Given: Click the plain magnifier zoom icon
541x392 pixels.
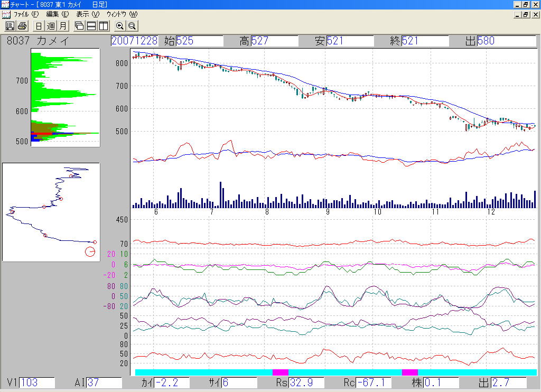Looking at the screenshot, I should 132,25.
